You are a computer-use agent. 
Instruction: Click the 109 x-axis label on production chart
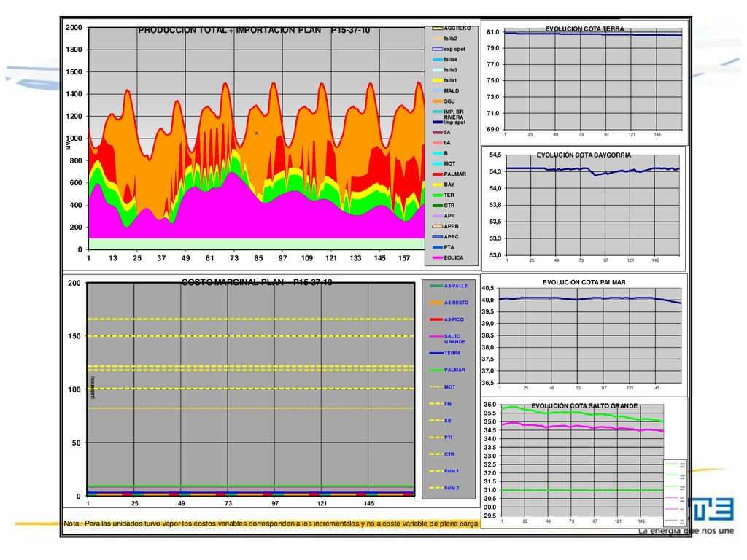pyautogui.click(x=307, y=258)
